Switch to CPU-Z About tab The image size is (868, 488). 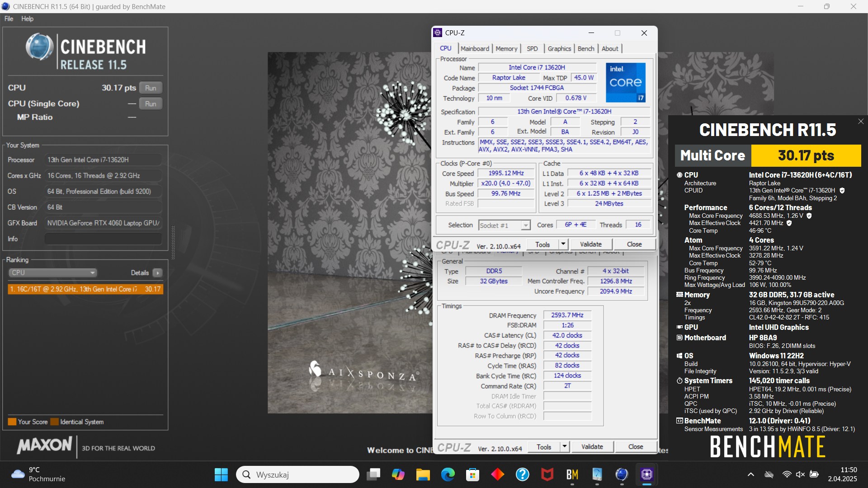coord(609,48)
